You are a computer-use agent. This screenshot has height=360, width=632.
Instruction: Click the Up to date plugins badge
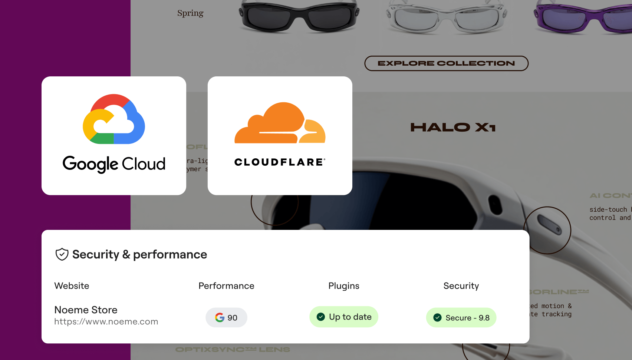(344, 317)
